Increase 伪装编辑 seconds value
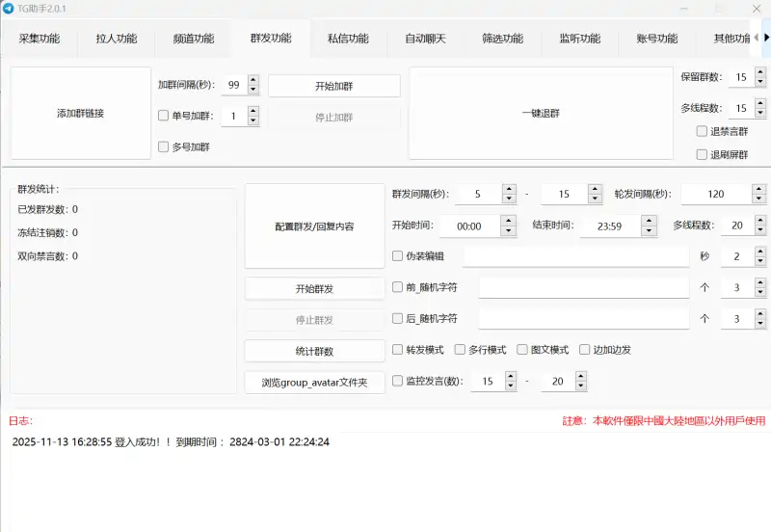 (x=760, y=252)
